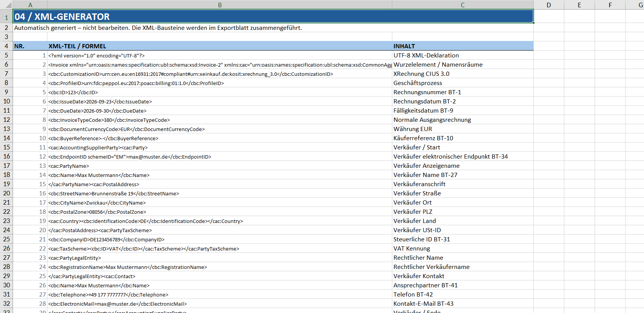Click the INHALT header cell
Viewport: 644px width, 313px height.
click(x=463, y=46)
